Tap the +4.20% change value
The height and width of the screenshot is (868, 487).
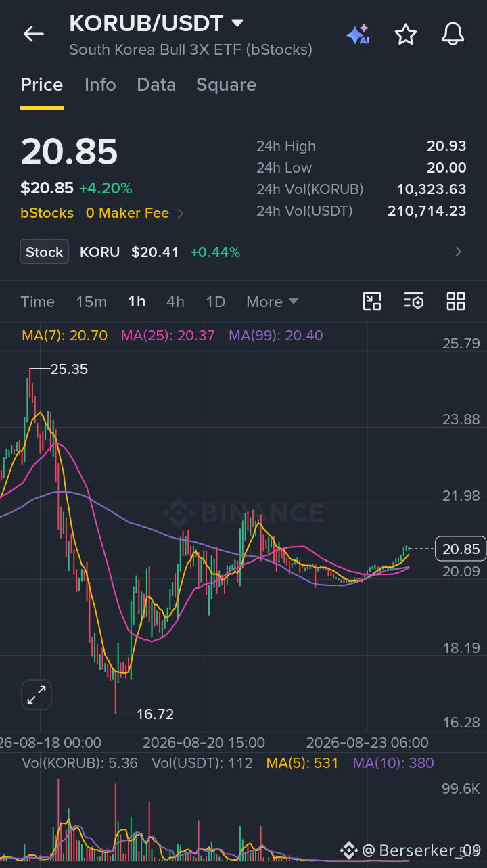click(x=106, y=188)
